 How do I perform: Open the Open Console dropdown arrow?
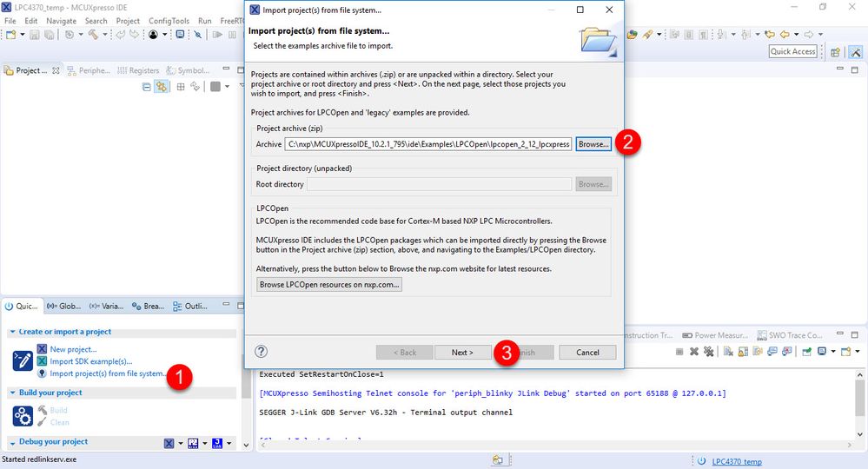858,351
